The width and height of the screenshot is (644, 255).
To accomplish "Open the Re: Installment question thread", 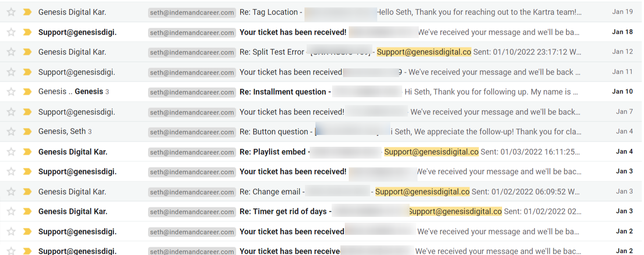I will [283, 92].
